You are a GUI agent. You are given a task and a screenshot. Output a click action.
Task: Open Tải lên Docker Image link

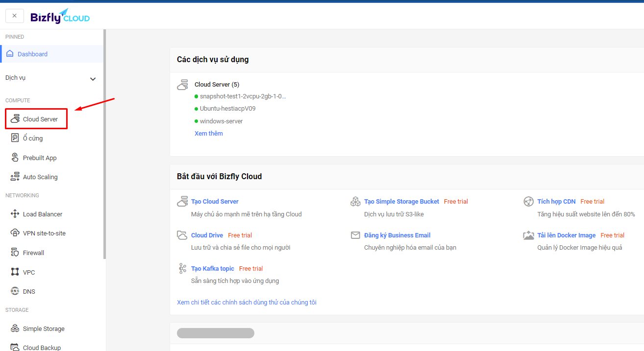(566, 235)
